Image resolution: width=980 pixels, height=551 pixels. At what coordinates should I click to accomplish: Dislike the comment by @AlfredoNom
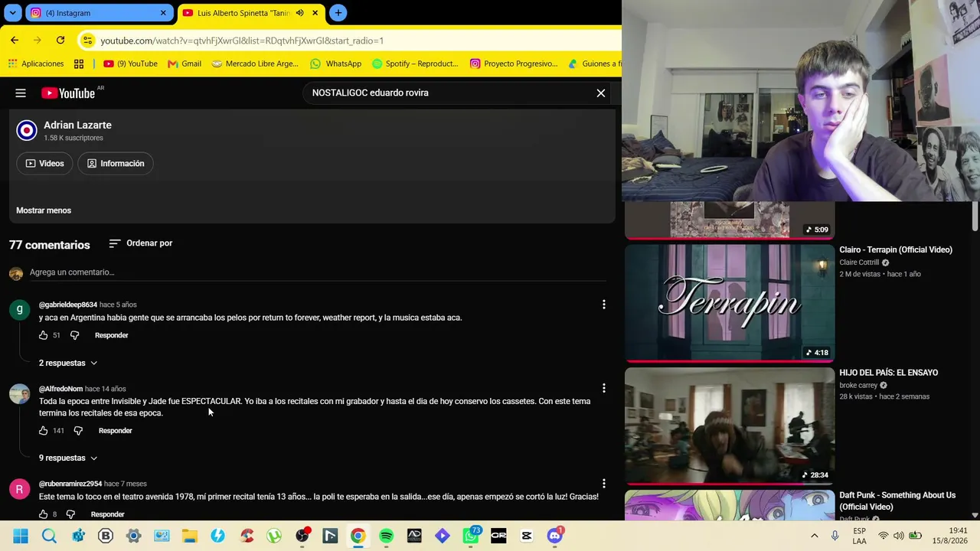(78, 431)
